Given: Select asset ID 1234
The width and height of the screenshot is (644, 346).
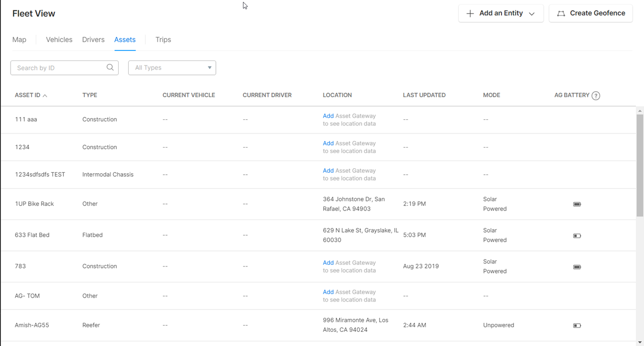Looking at the screenshot, I should pos(22,147).
